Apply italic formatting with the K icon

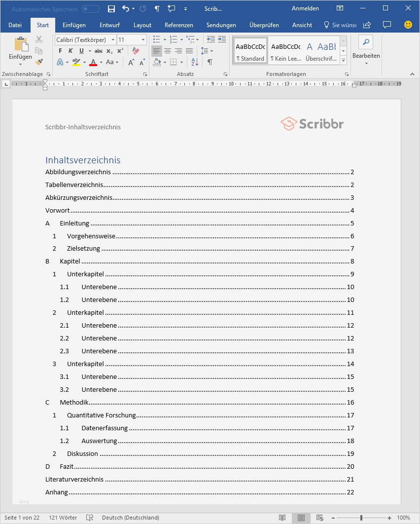point(70,50)
